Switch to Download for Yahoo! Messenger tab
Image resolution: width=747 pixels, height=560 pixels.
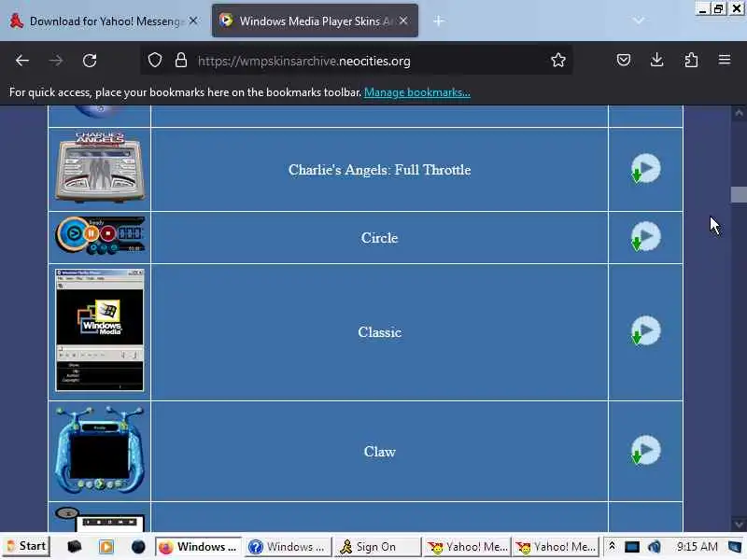click(102, 21)
